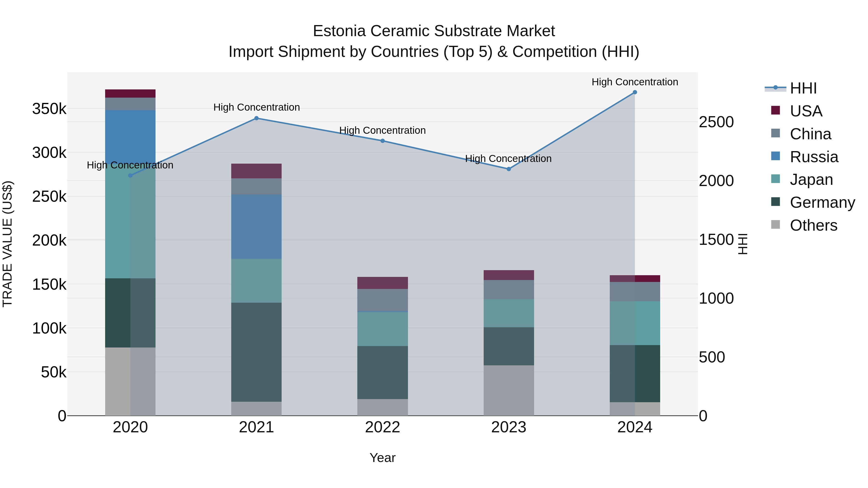Viewport: 868px width, 488px height.
Task: Click the 2021 USA bar segment
Action: (x=257, y=171)
